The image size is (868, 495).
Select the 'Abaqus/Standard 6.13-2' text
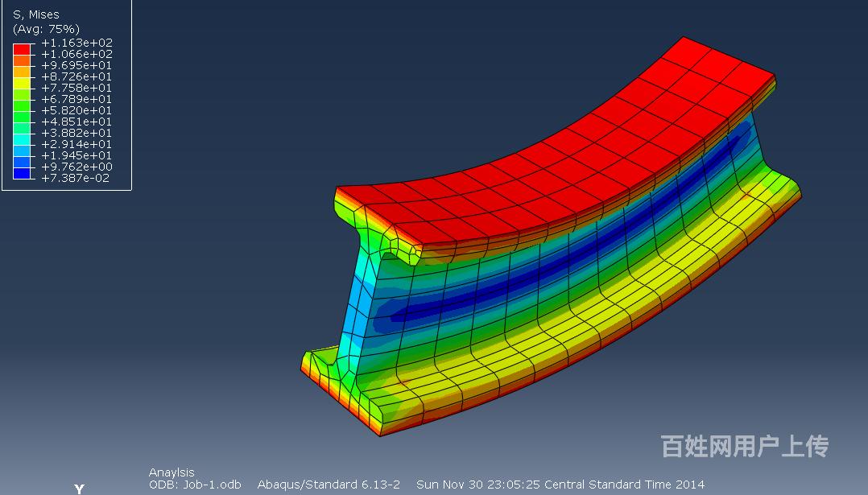[329, 485]
